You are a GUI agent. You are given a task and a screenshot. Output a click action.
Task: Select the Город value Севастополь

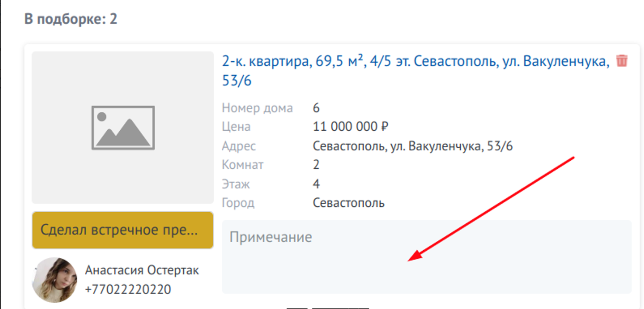click(x=349, y=203)
